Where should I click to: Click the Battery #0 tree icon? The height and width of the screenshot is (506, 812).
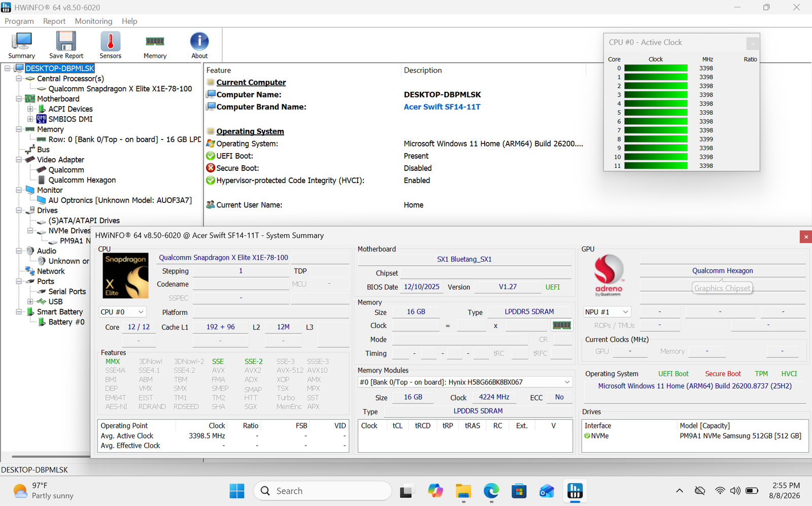[42, 322]
